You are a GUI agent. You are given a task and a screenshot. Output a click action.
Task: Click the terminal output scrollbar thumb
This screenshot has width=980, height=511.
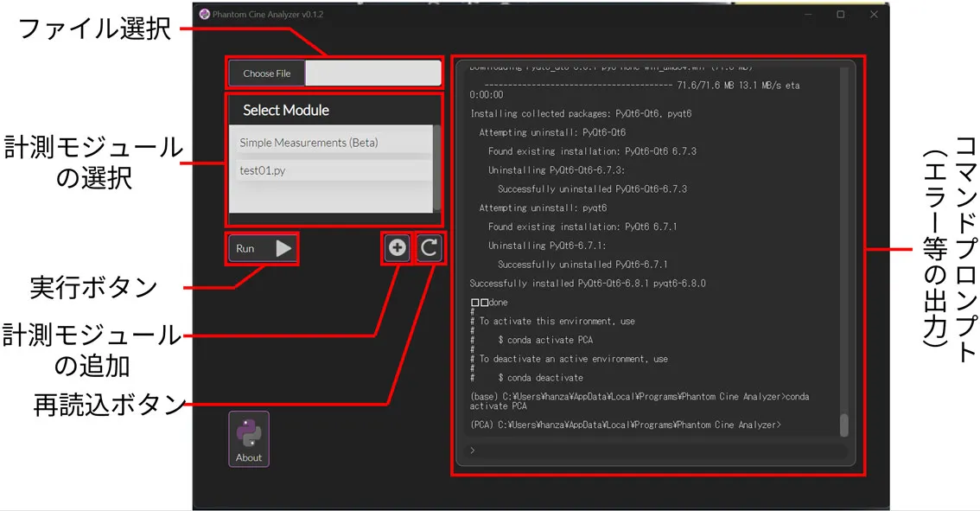[x=844, y=425]
